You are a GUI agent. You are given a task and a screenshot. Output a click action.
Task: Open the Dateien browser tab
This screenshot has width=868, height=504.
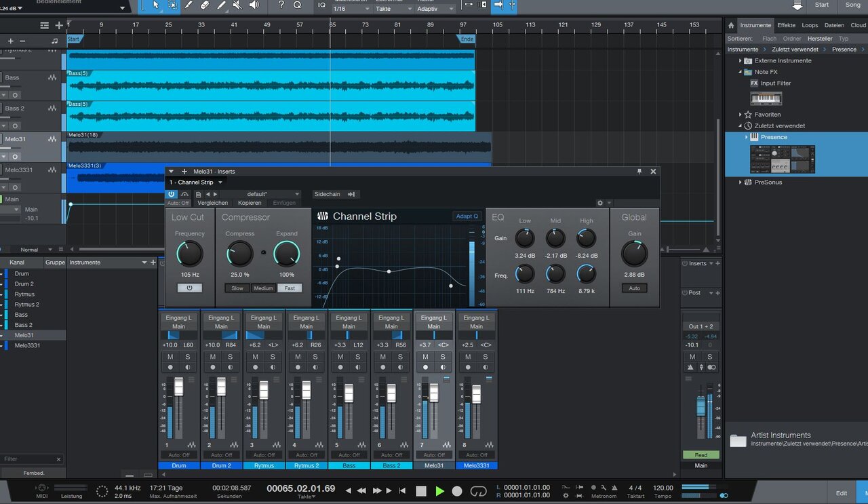click(x=834, y=25)
